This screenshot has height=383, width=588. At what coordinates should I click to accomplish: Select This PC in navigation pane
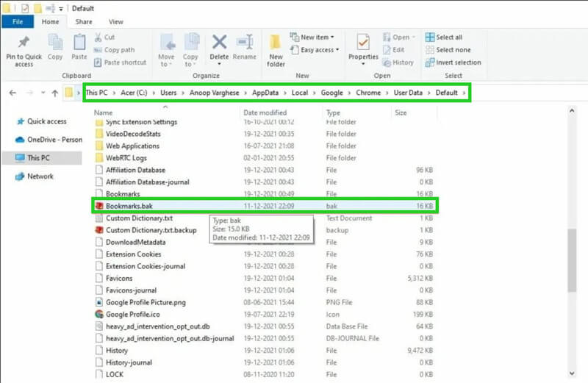[x=38, y=158]
